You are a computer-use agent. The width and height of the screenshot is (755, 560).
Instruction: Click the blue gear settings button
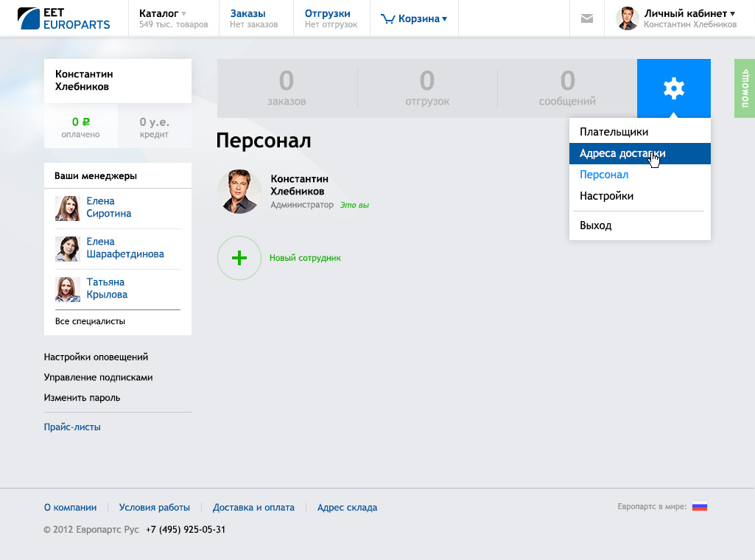point(673,88)
